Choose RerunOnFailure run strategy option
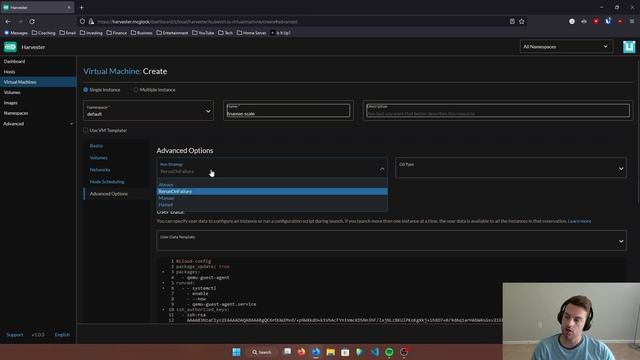 [272, 191]
